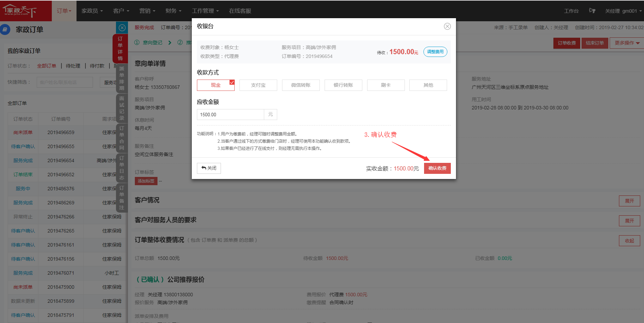Switch to 面试记录 side tab
This screenshot has height=323, width=644.
coord(121,108)
